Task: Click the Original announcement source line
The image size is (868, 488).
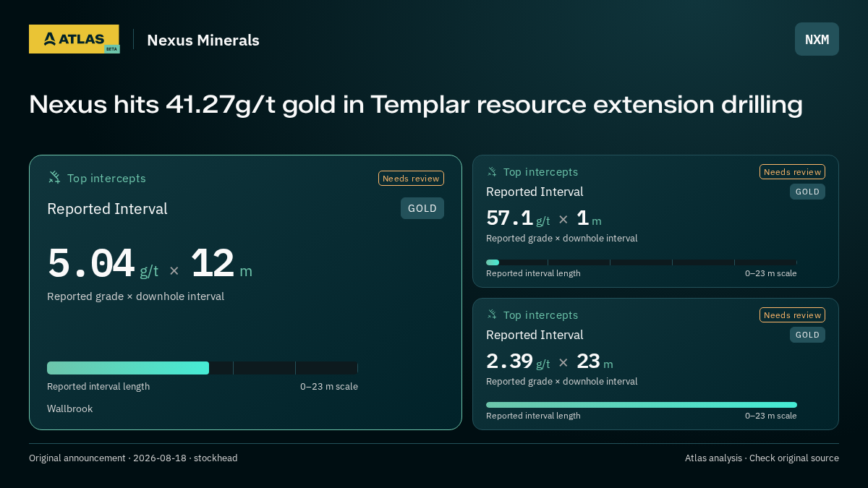Action: point(133,458)
